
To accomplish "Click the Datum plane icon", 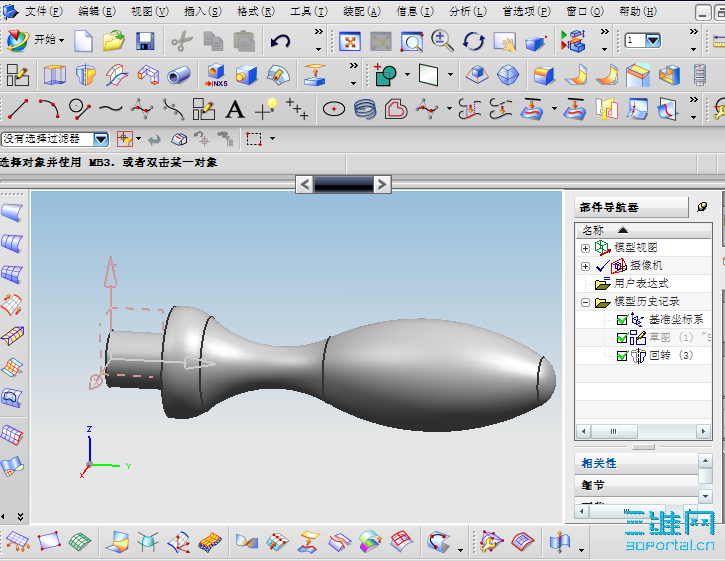I will pyautogui.click(x=428, y=75).
